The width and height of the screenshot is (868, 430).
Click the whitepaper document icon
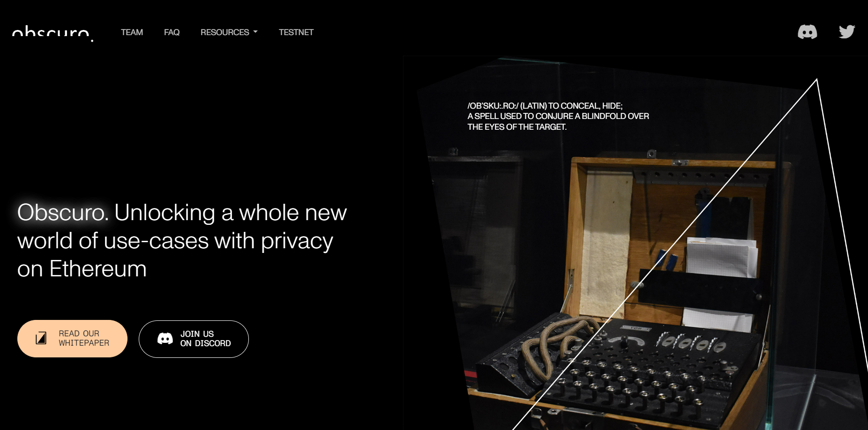pos(41,338)
